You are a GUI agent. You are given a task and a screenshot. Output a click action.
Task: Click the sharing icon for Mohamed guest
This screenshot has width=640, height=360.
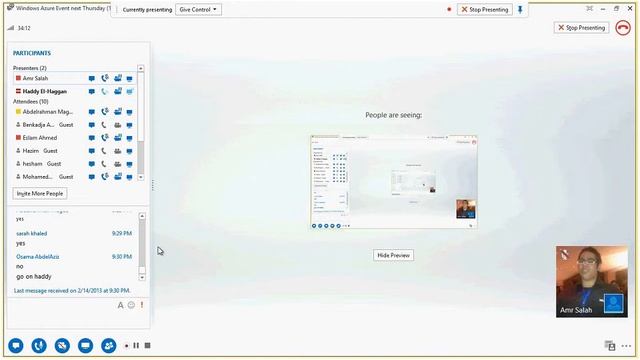pos(129,177)
